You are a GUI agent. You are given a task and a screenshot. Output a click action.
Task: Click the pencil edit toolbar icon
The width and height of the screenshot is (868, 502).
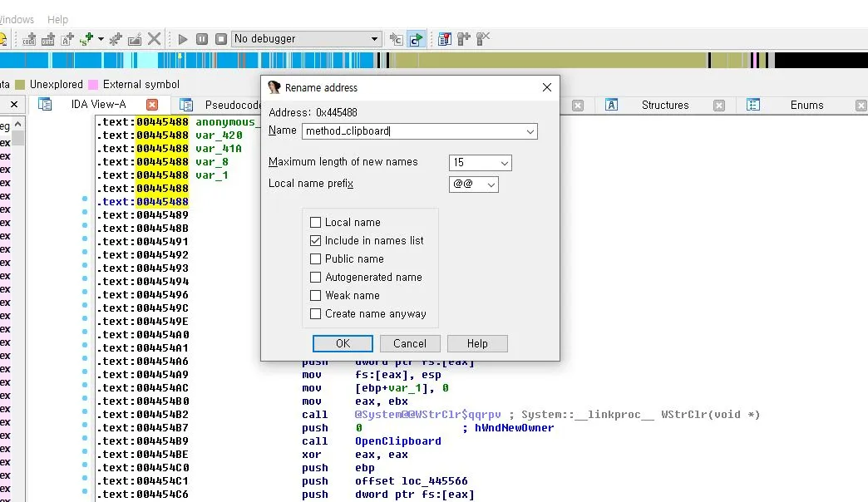[135, 39]
